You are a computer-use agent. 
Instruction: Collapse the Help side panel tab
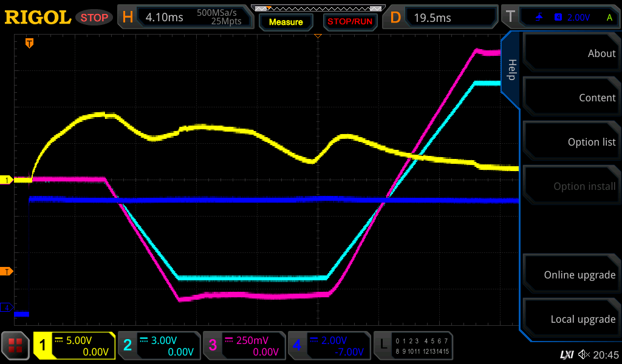pyautogui.click(x=511, y=69)
